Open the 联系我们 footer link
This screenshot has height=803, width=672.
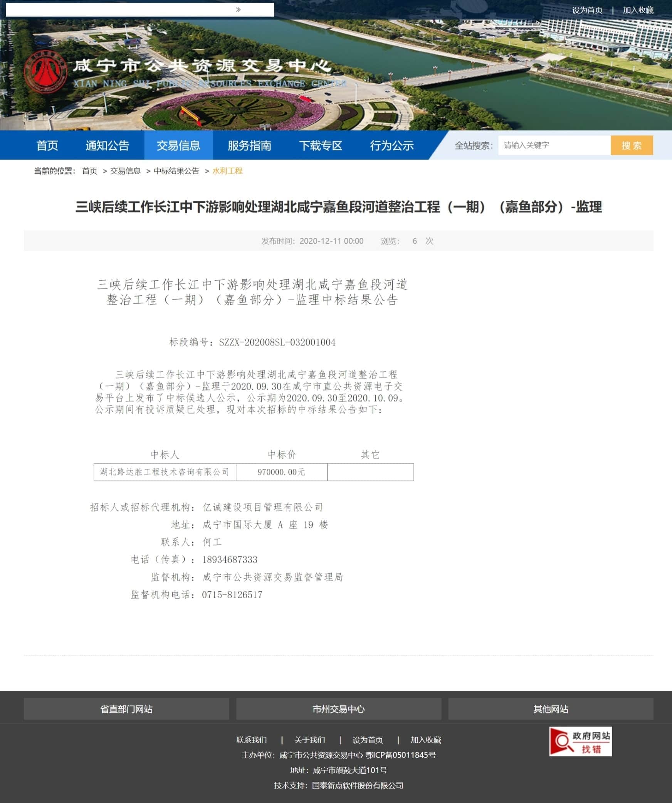click(x=251, y=740)
